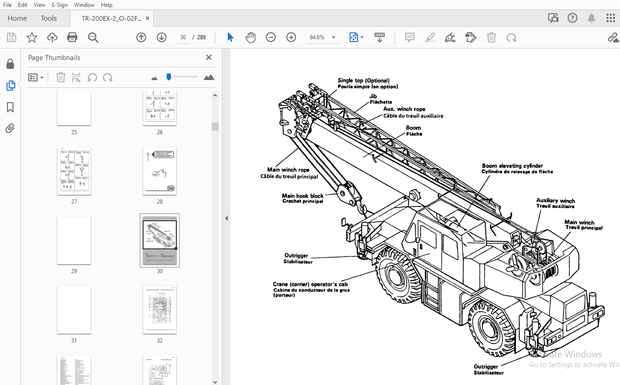Collapse the navigation pane arrow
This screenshot has width=620, height=385.
click(x=226, y=218)
